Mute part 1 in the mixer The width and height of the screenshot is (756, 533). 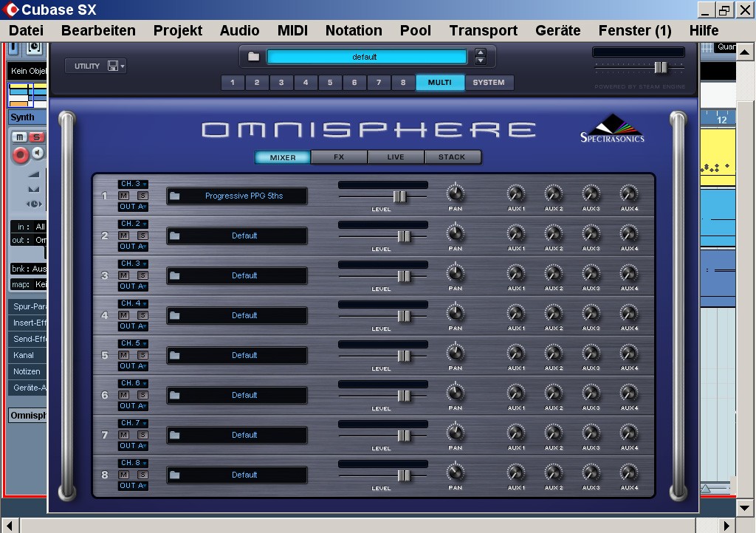pyautogui.click(x=124, y=196)
